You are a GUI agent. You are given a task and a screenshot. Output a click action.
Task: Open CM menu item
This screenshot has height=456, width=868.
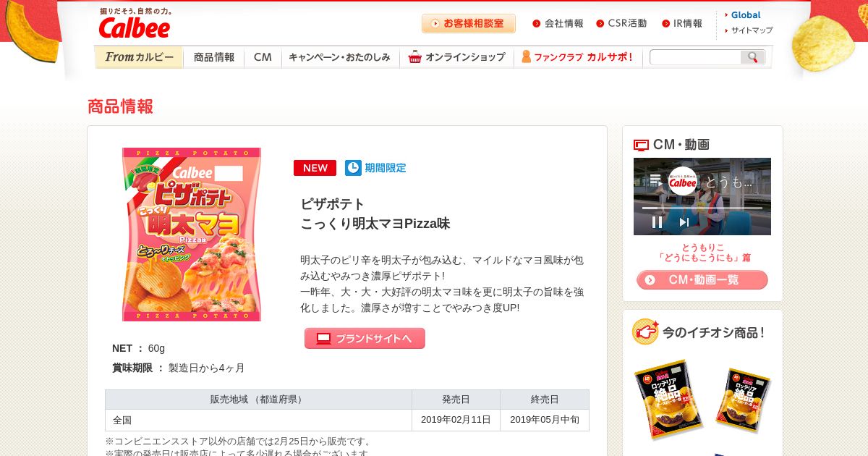pyautogui.click(x=263, y=57)
